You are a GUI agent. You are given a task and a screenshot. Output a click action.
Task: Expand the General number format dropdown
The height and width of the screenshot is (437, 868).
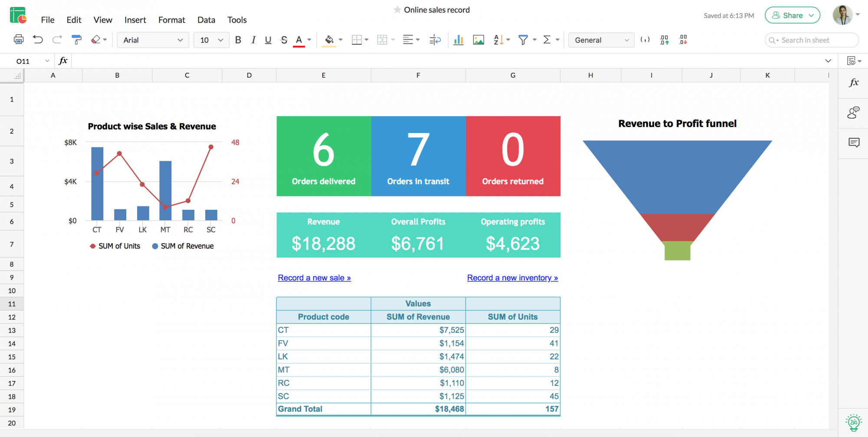(x=601, y=40)
